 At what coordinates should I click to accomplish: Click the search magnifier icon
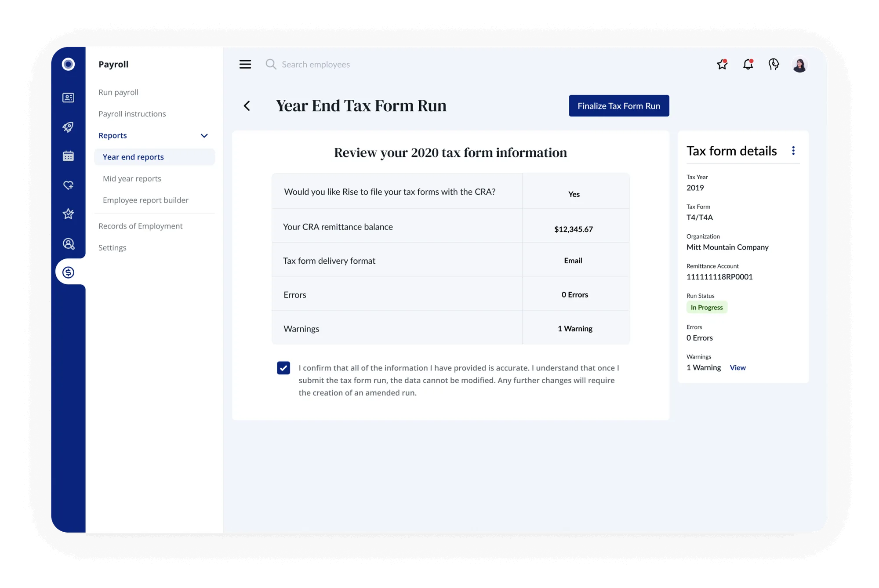tap(271, 64)
